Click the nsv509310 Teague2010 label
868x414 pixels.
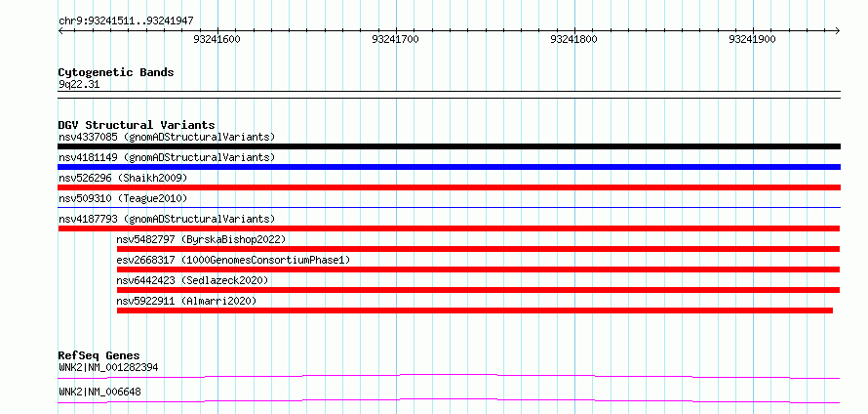click(123, 198)
